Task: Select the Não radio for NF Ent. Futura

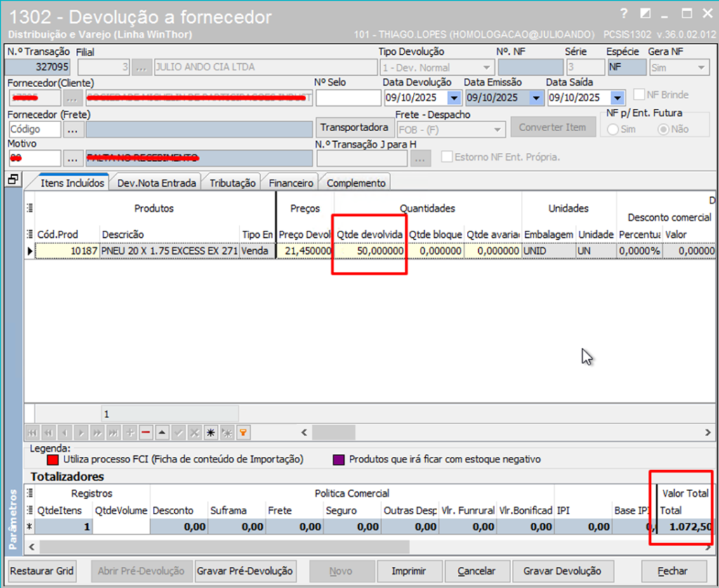Action: pos(662,129)
